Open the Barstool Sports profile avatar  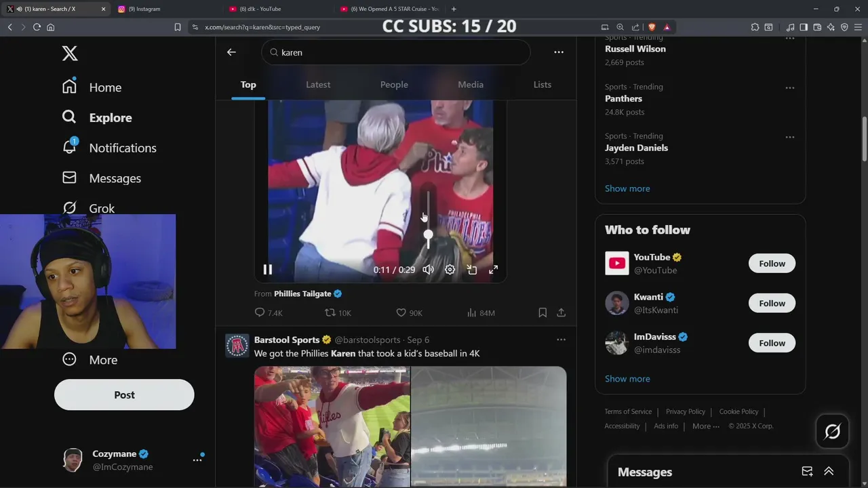(x=237, y=346)
